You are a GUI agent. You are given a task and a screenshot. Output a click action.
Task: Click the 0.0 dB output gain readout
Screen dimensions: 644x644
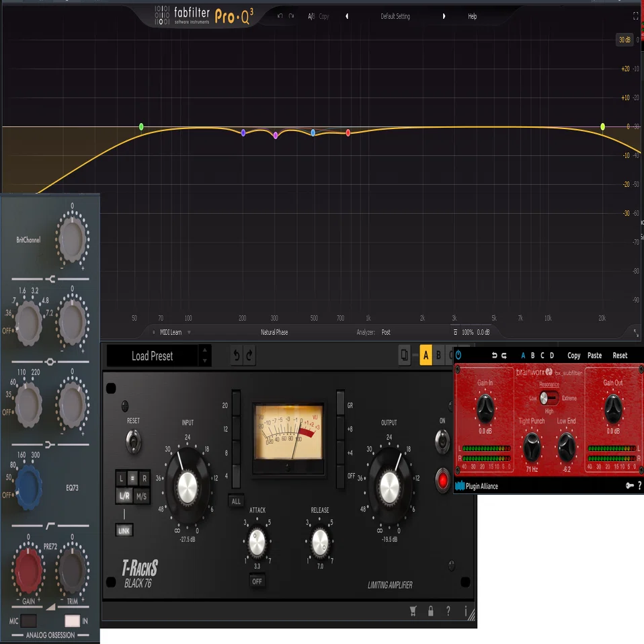tap(483, 332)
